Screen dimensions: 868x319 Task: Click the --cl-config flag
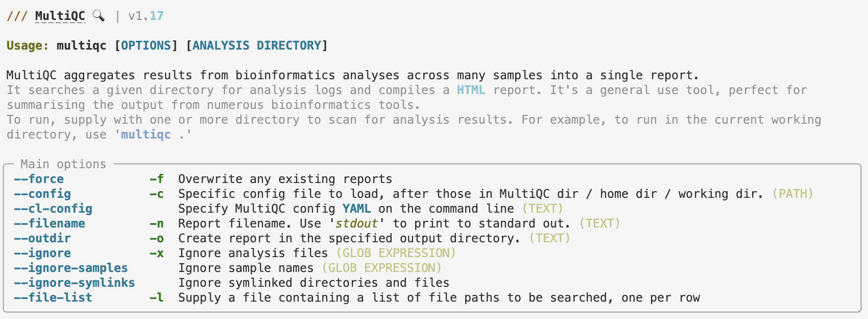(53, 209)
